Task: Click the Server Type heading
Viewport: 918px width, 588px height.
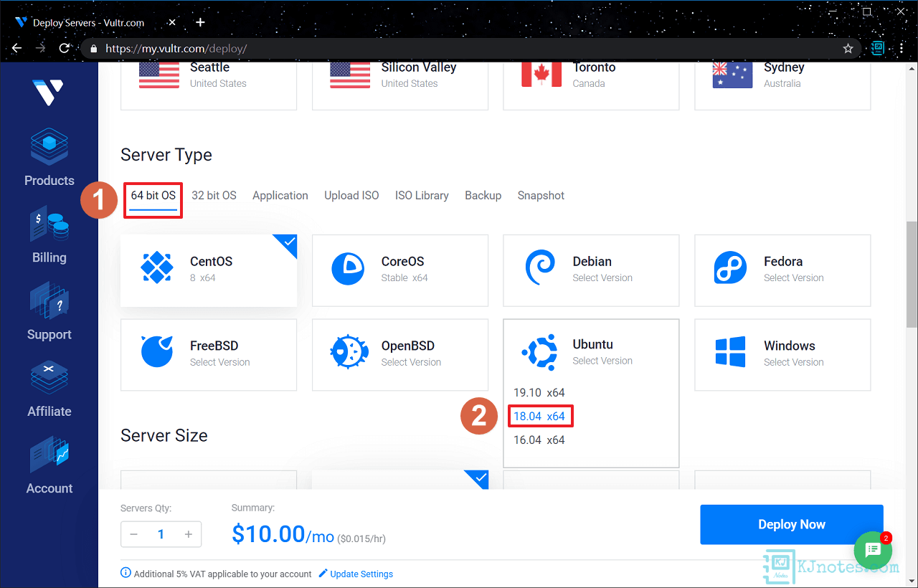Action: (166, 155)
